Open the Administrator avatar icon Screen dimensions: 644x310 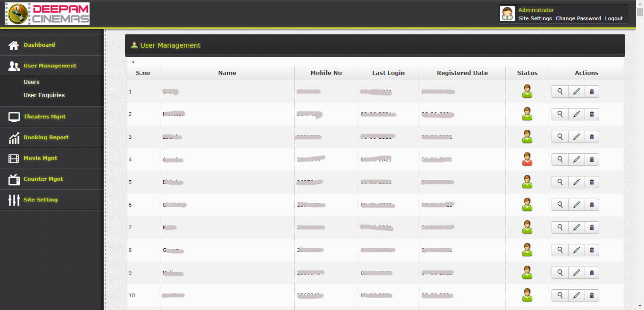[507, 14]
